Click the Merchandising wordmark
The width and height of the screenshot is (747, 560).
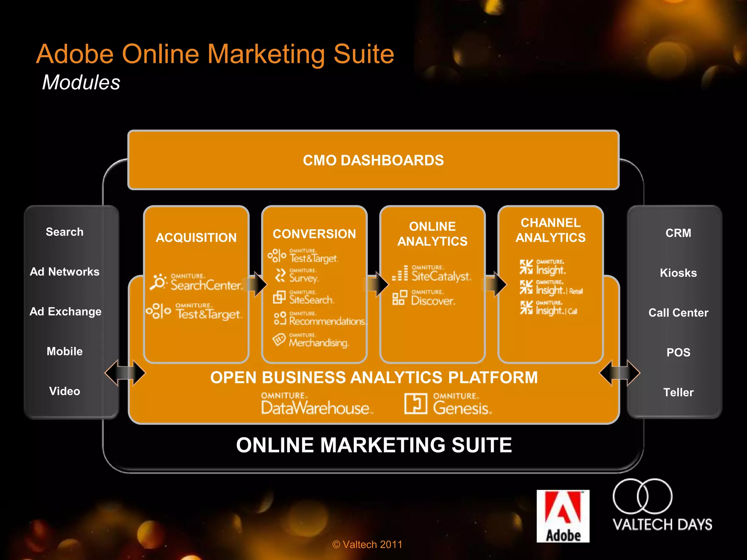[319, 341]
